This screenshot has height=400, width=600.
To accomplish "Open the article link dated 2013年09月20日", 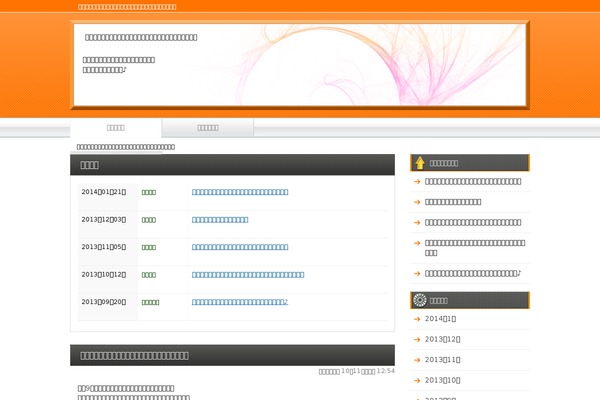I will pos(240,302).
